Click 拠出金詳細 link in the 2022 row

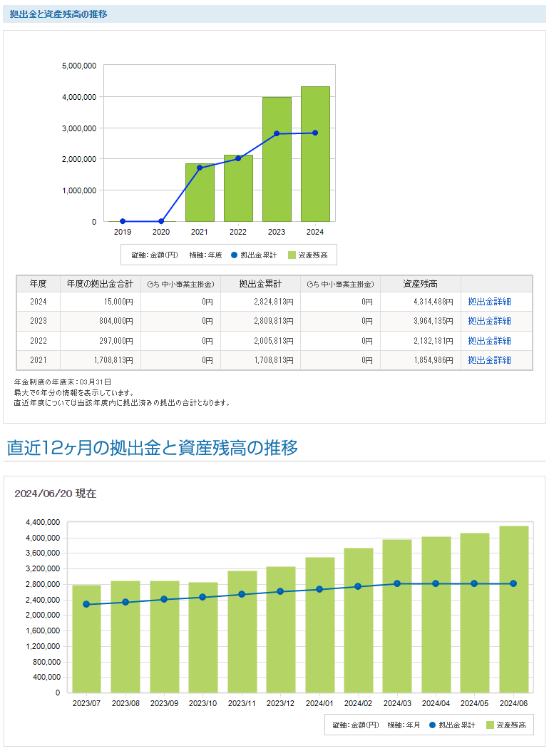[x=489, y=341]
